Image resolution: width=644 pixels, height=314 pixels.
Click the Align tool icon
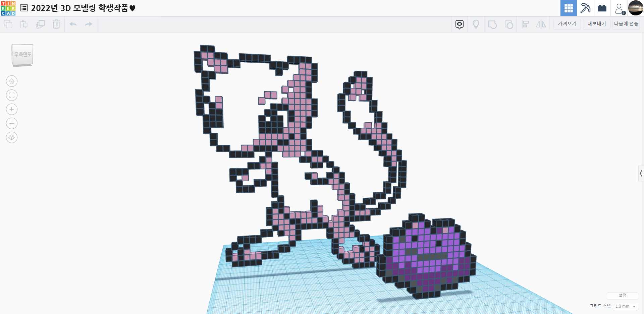[525, 24]
